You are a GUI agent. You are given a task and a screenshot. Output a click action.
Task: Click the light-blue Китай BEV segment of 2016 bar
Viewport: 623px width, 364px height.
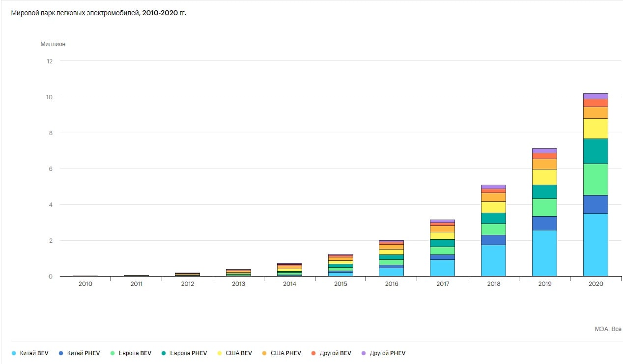[x=391, y=272]
